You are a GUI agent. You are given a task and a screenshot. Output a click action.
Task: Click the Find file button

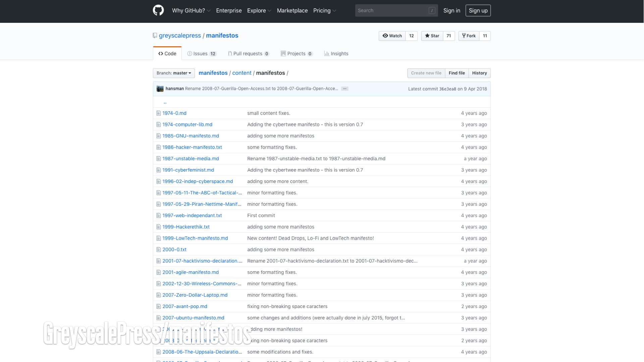[x=457, y=73]
